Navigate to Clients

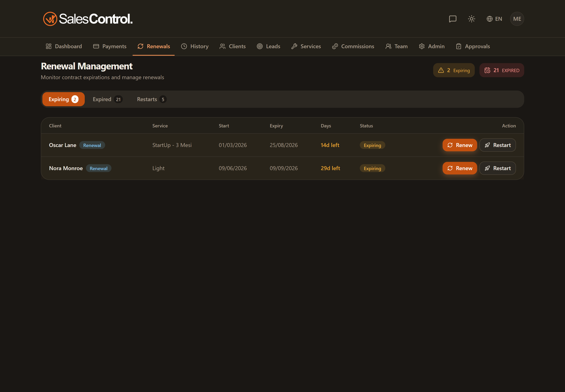click(232, 46)
